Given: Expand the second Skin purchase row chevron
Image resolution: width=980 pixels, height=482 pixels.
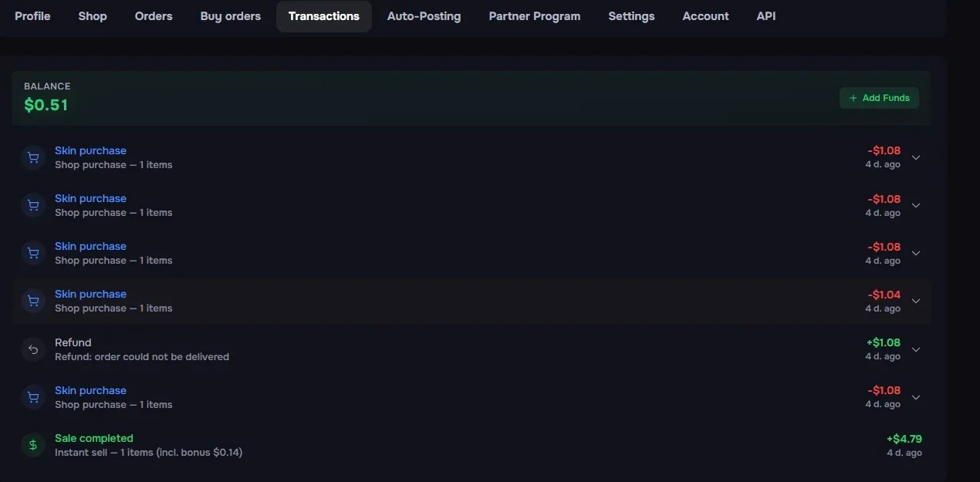Looking at the screenshot, I should pos(916,205).
